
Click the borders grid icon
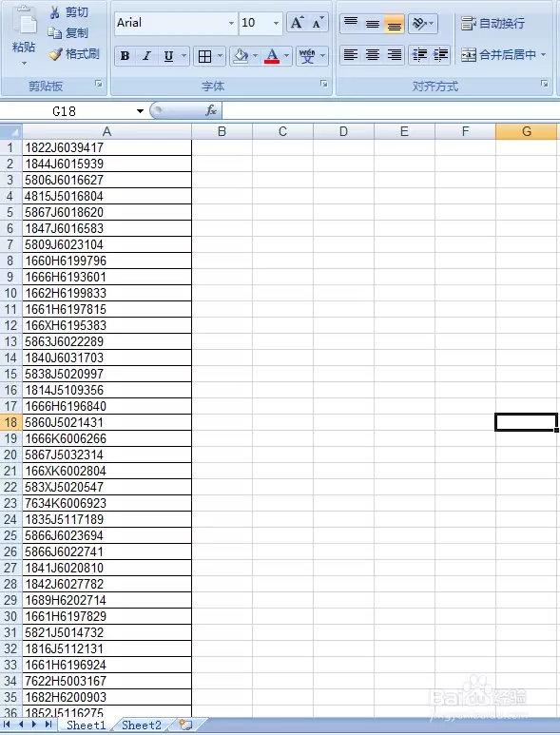[x=204, y=56]
